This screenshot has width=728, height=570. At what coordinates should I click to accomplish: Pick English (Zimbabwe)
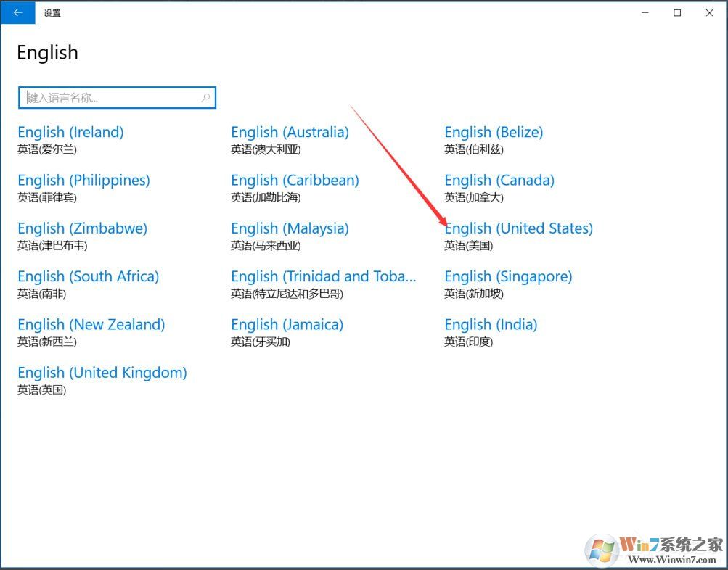coord(82,228)
